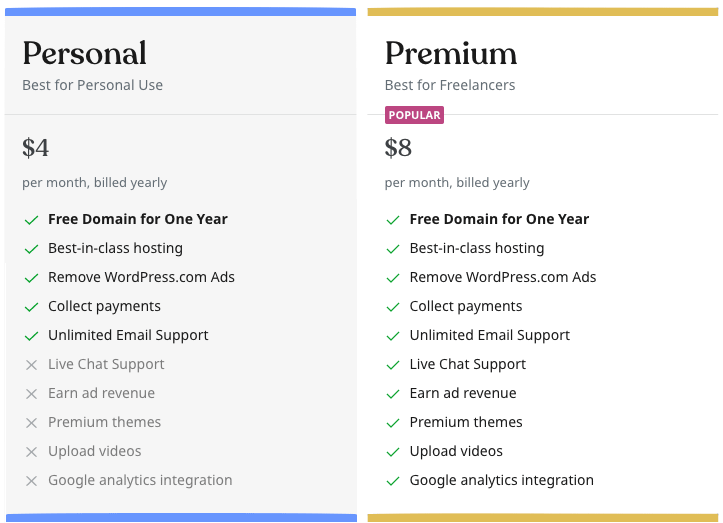
Task: Click the Premium plan's Remove WordPress.com Ads text
Action: [x=502, y=277]
